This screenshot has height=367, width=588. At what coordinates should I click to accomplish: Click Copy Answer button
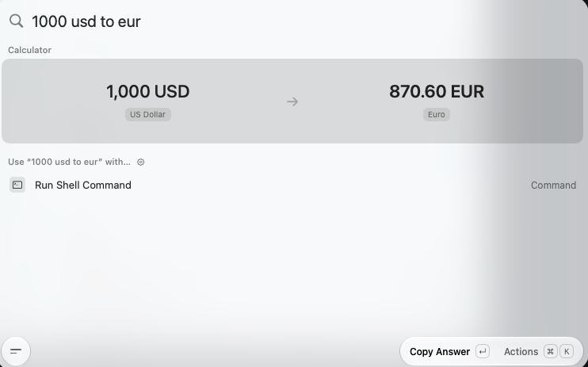click(440, 352)
